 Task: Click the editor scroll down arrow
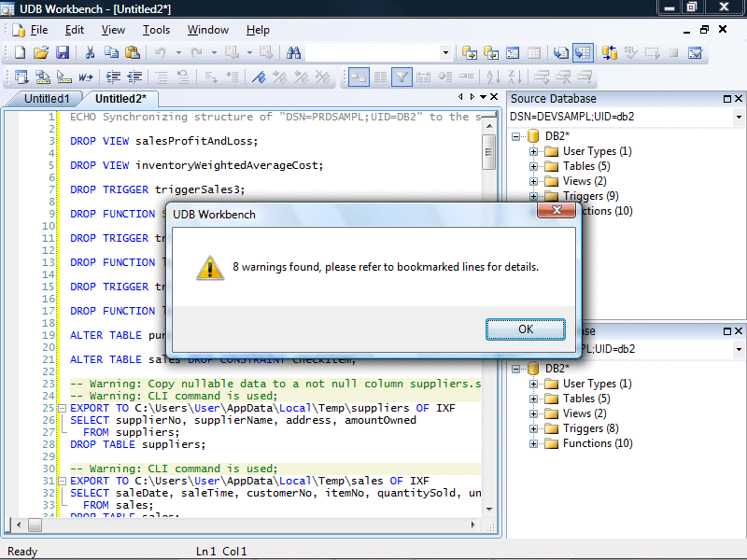488,509
